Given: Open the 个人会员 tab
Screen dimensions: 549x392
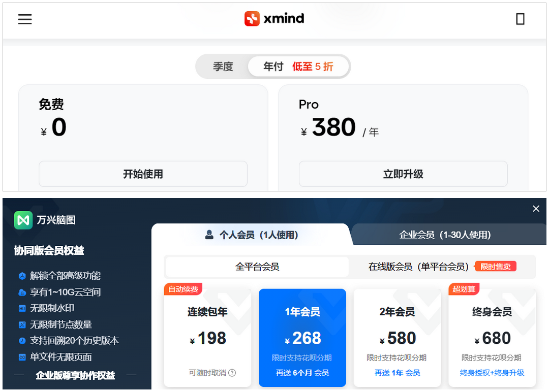Looking at the screenshot, I should pos(252,235).
